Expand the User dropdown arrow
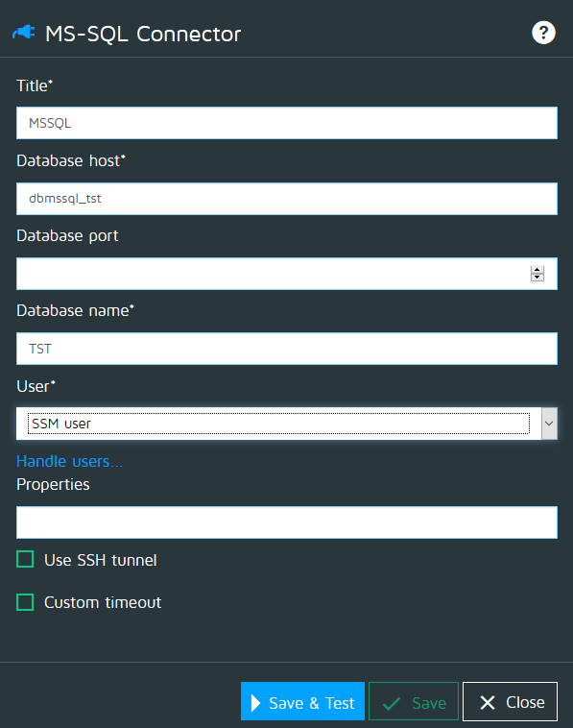Image resolution: width=573 pixels, height=728 pixels. click(549, 424)
